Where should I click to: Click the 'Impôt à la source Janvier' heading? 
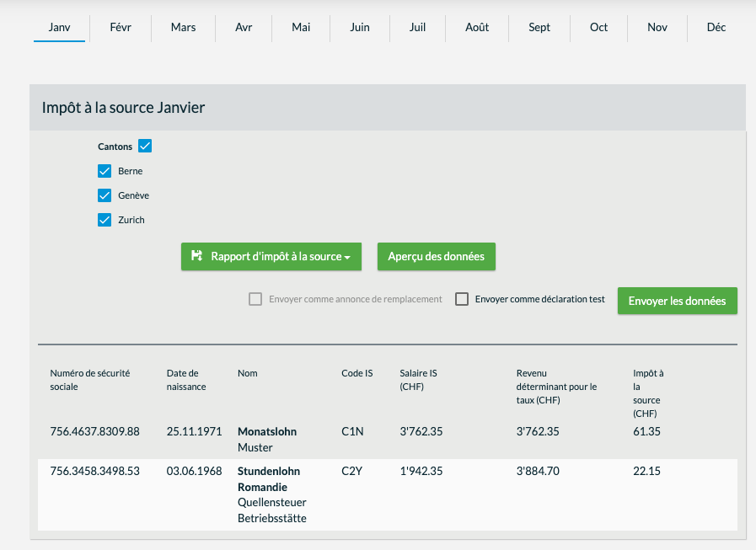[x=123, y=108]
